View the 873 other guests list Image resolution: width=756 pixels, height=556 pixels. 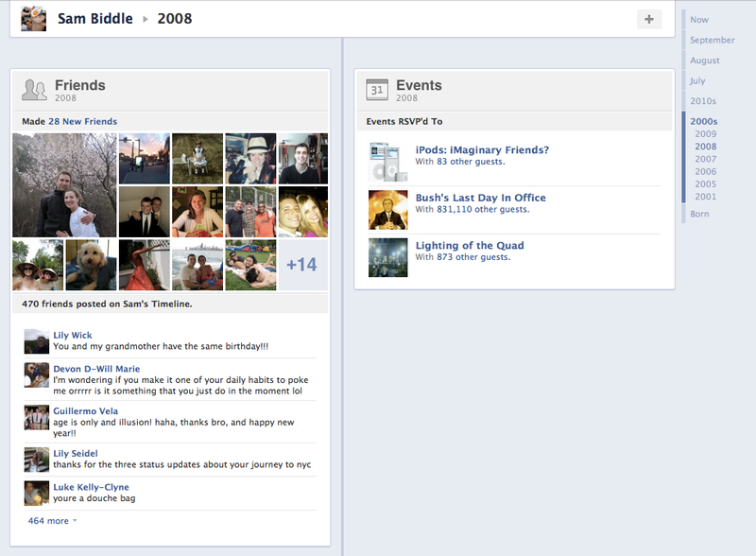473,257
